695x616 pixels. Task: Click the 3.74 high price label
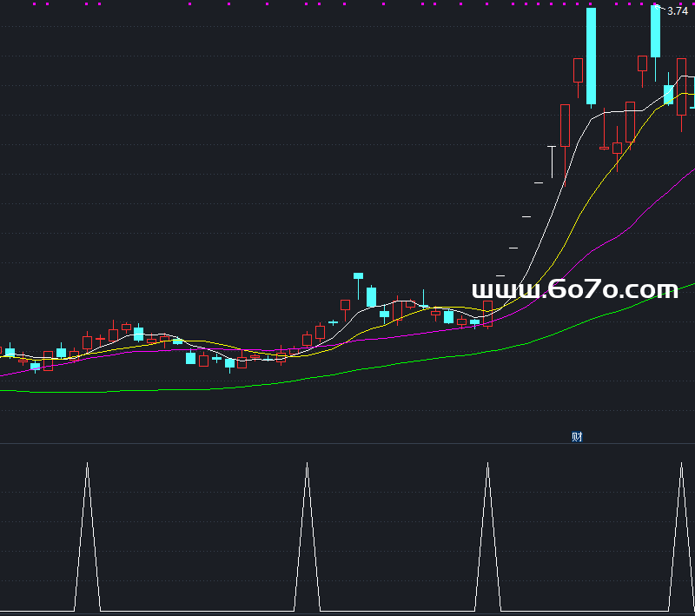click(678, 11)
